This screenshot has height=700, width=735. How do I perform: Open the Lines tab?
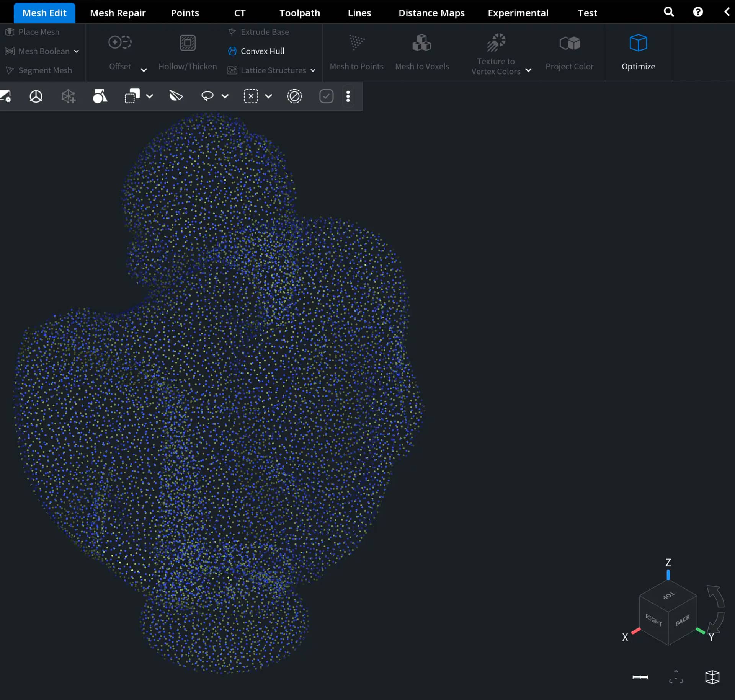(x=359, y=13)
